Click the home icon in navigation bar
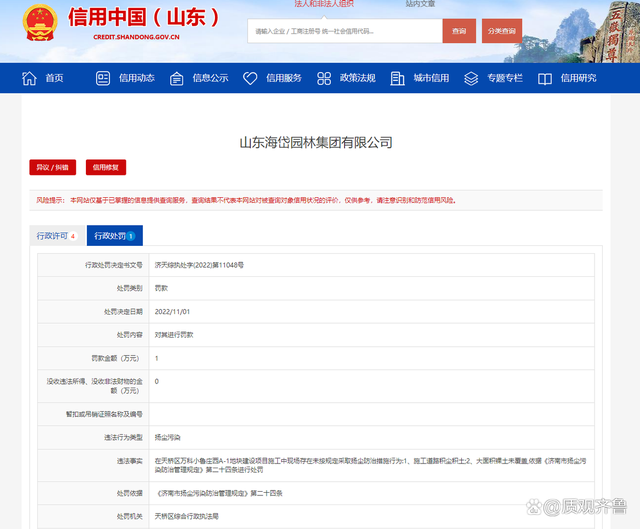The image size is (640, 529). [x=29, y=78]
